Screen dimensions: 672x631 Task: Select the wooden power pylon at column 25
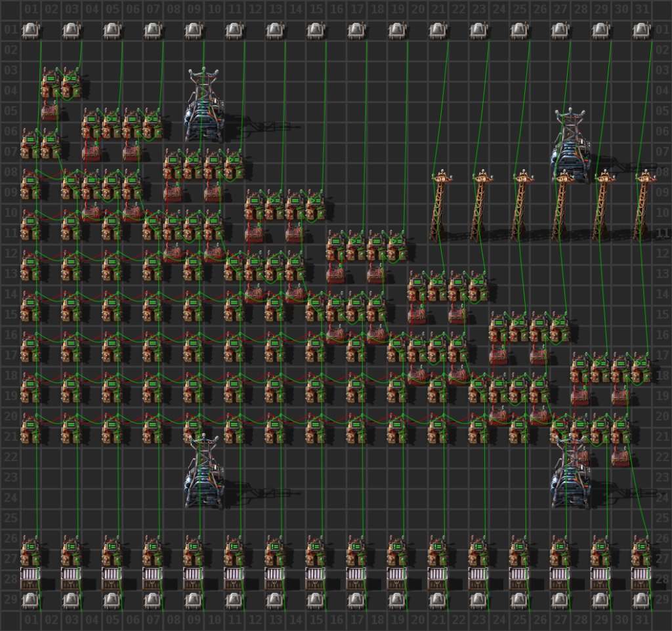pos(522,205)
